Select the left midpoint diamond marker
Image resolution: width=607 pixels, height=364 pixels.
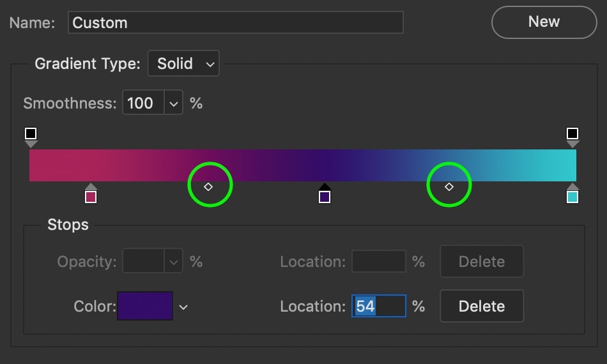point(208,186)
